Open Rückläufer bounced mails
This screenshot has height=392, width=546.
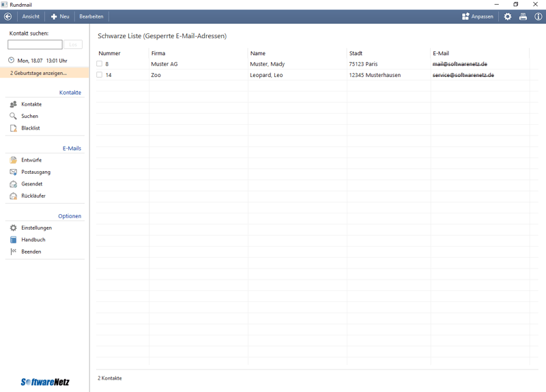(x=33, y=196)
